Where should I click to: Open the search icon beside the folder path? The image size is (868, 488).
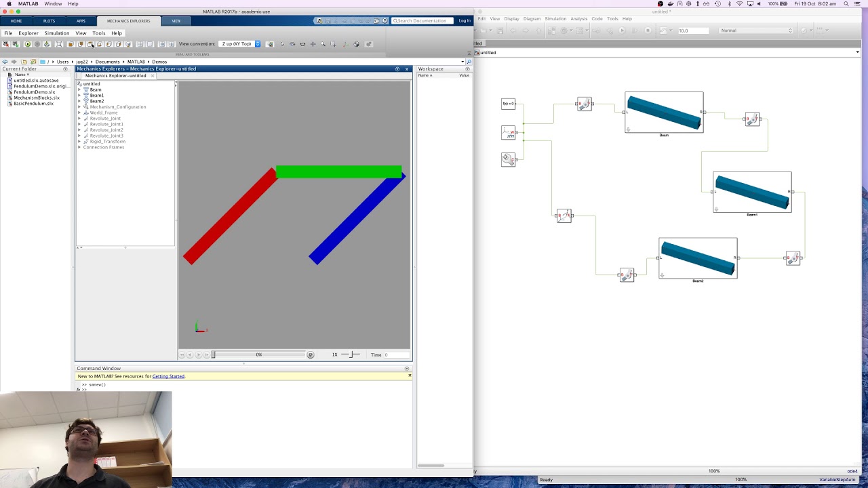click(469, 62)
